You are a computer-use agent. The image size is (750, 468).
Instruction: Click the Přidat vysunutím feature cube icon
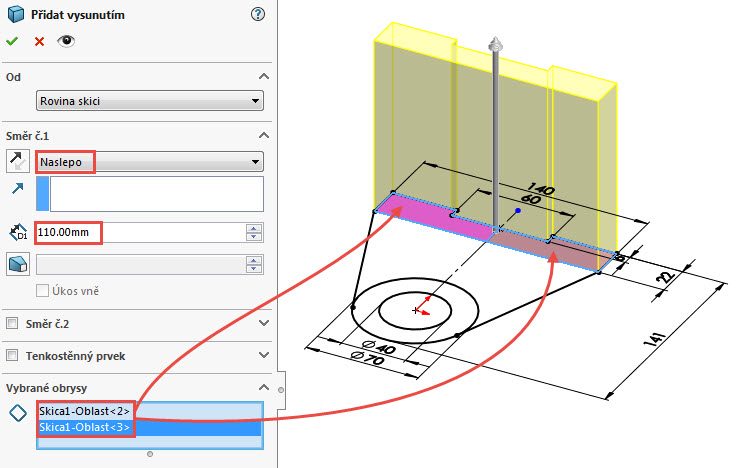click(x=16, y=14)
